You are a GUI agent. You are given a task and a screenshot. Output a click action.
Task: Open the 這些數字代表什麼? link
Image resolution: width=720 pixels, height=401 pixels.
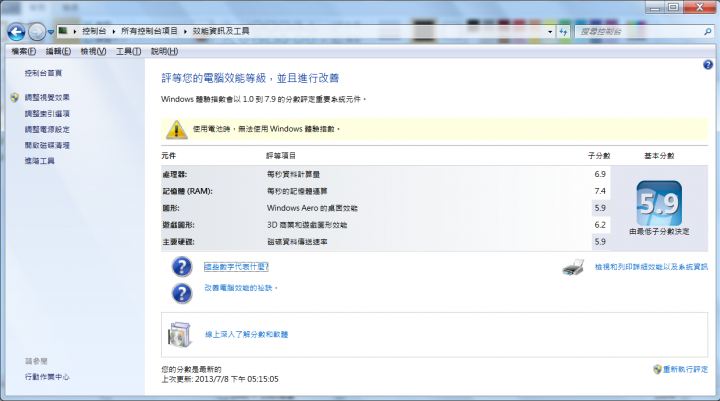tap(236, 267)
